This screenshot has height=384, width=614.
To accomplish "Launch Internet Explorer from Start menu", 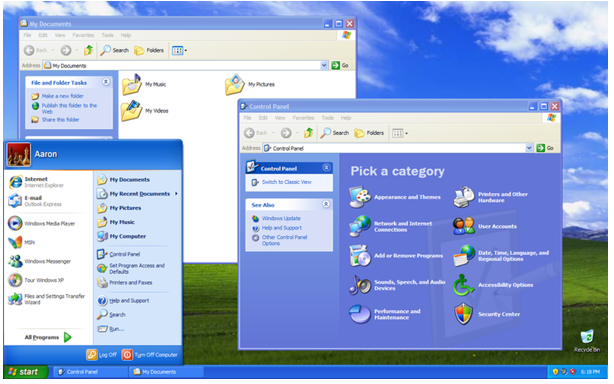I will coord(36,182).
